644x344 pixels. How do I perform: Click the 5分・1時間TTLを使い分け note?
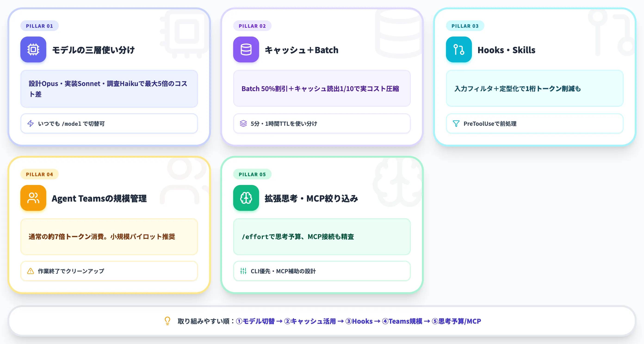[x=322, y=123]
